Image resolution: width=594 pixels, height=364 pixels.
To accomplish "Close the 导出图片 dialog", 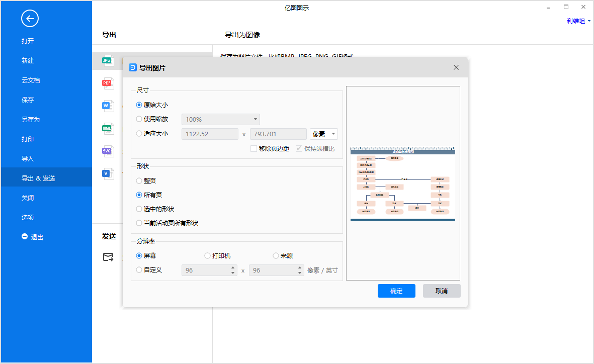I will click(x=456, y=67).
